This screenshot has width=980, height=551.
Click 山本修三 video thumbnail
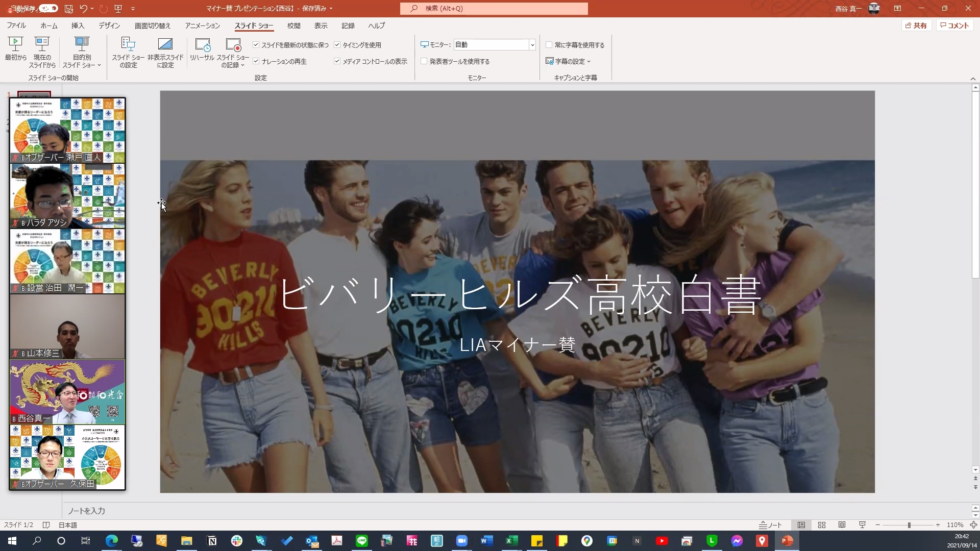[67, 327]
